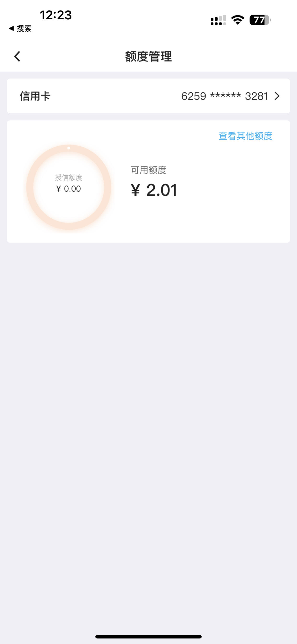Open the 查看其他额度 link

(x=245, y=136)
